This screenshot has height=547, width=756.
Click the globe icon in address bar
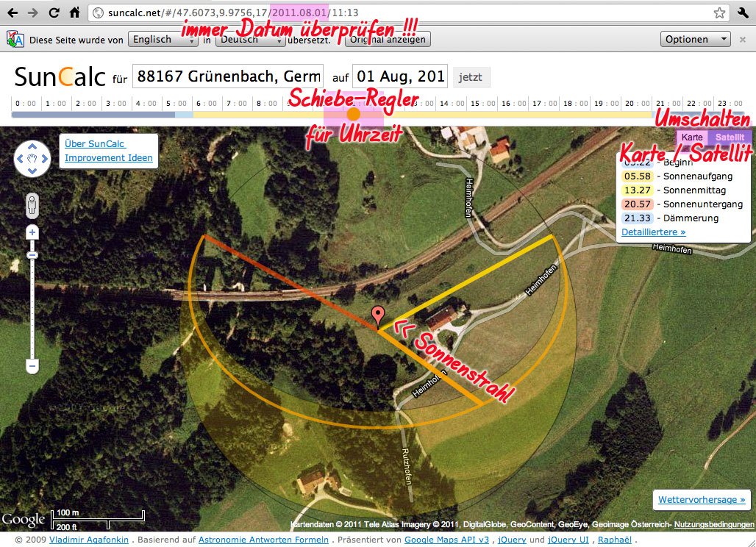(x=98, y=13)
